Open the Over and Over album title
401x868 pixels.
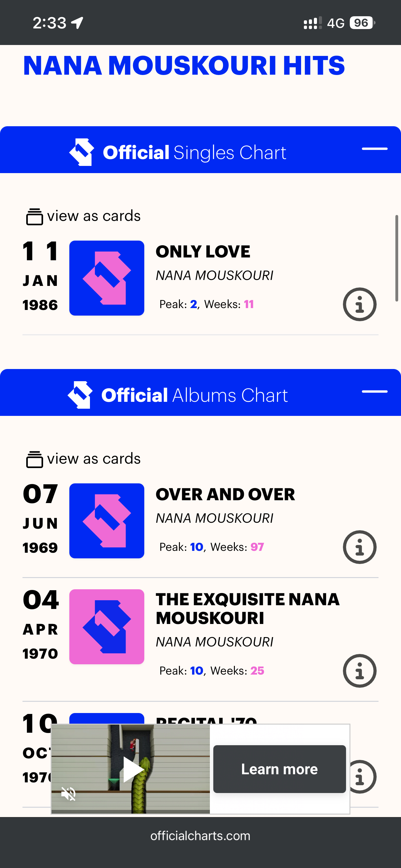(225, 494)
